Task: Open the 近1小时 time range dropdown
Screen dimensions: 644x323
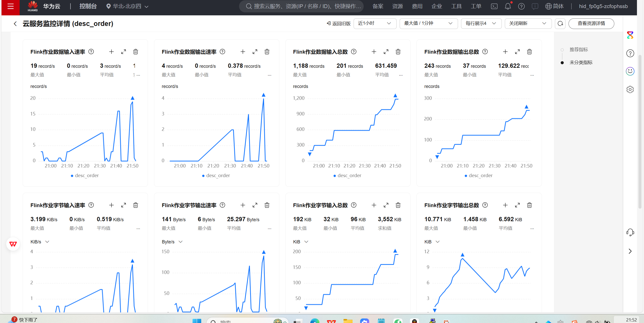Action: 374,23
